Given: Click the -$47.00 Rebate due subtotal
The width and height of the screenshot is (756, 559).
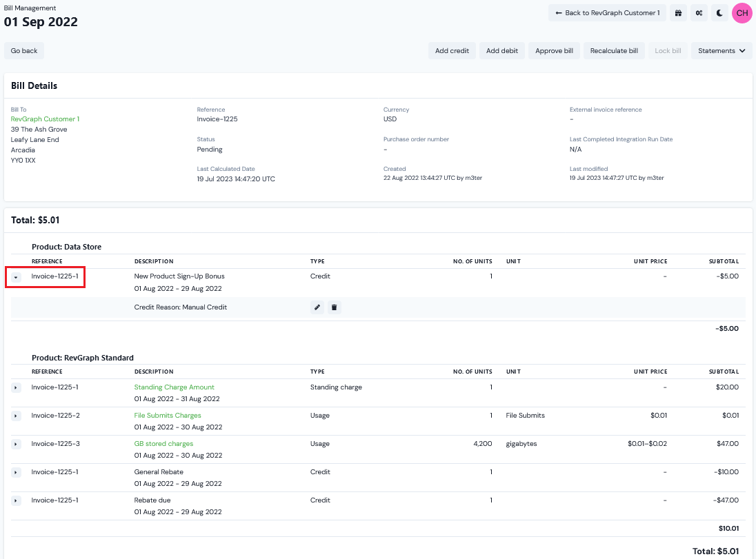Looking at the screenshot, I should click(726, 500).
